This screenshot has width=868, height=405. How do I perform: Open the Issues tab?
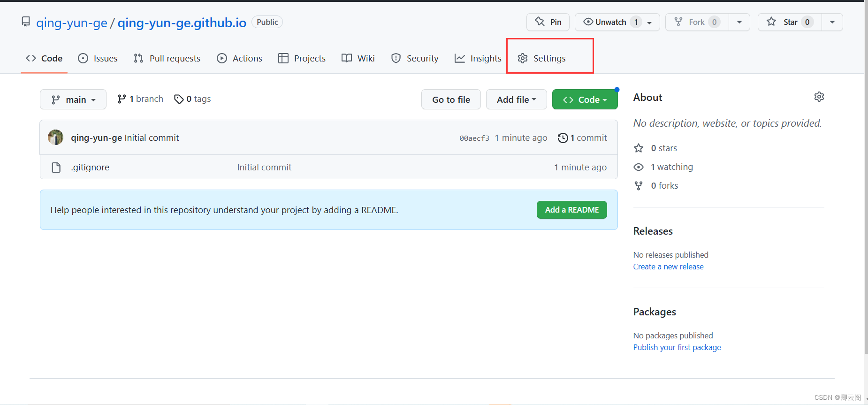click(98, 58)
